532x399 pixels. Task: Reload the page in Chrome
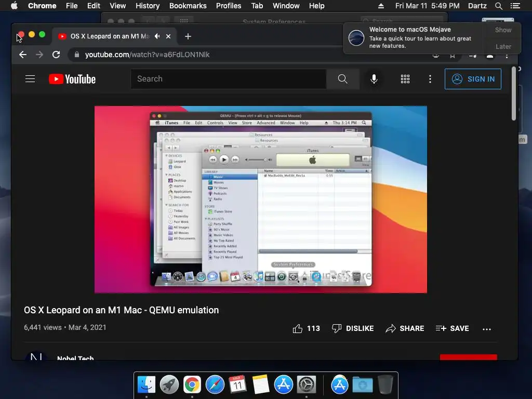[x=56, y=55]
